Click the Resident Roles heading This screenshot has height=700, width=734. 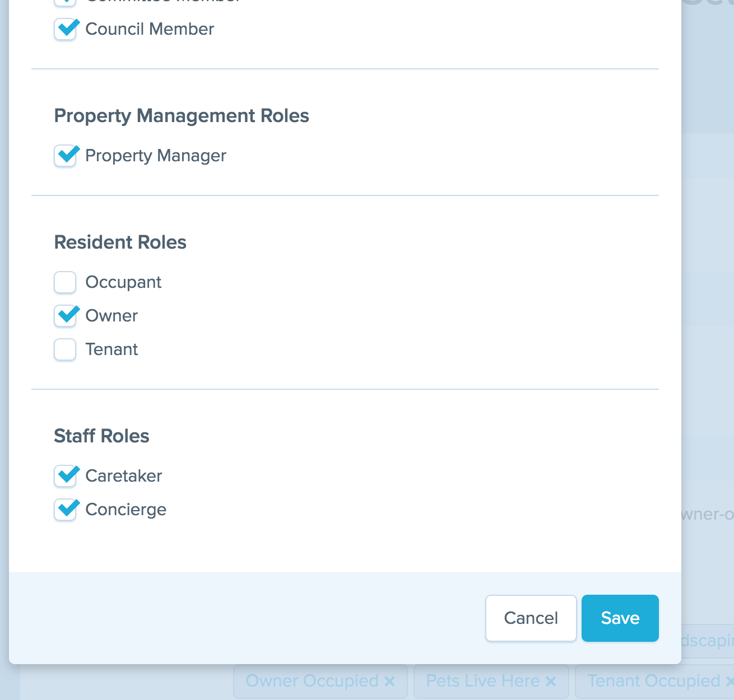pos(120,242)
